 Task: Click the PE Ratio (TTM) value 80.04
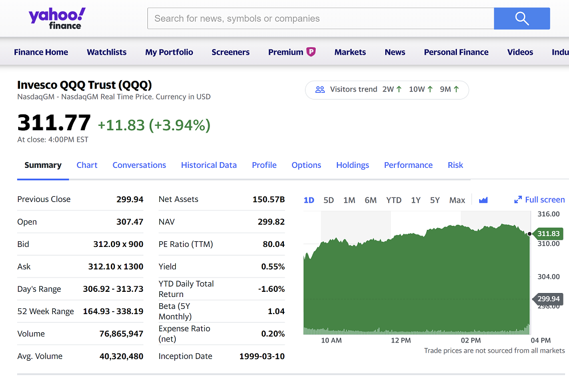(x=274, y=244)
